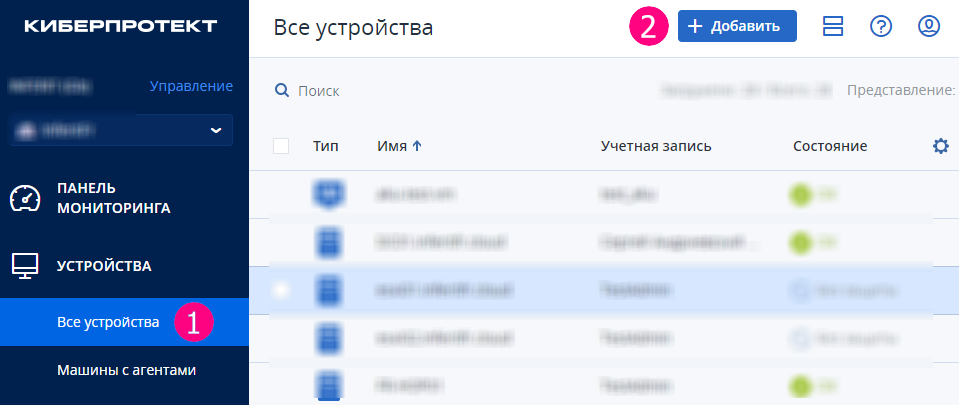Sort by the Имя column header
The width and height of the screenshot is (959, 405).
click(x=392, y=146)
